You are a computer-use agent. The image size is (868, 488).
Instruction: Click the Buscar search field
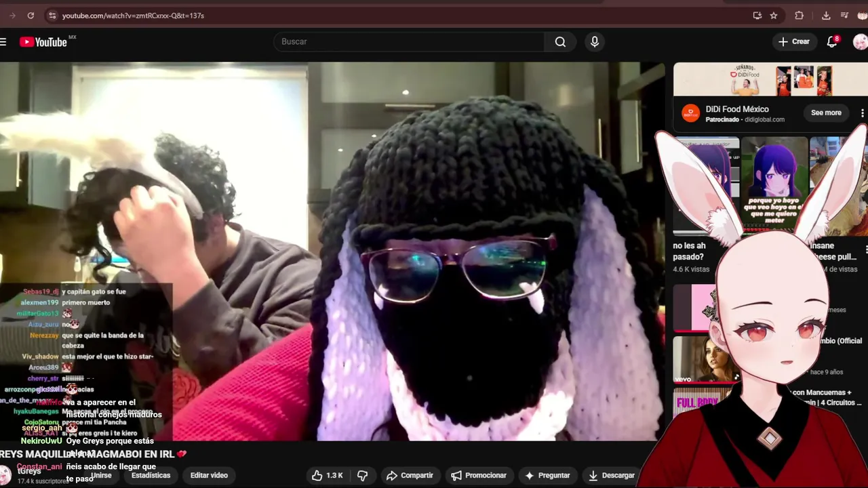click(409, 41)
